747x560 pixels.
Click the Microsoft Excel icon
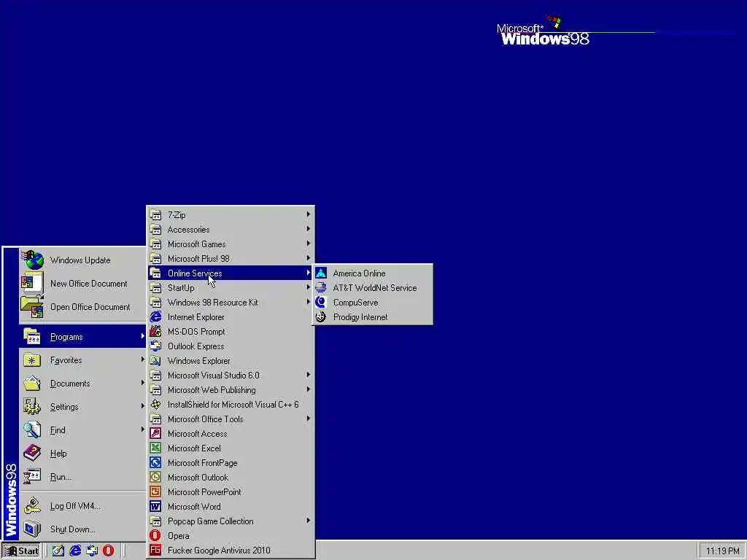point(155,448)
